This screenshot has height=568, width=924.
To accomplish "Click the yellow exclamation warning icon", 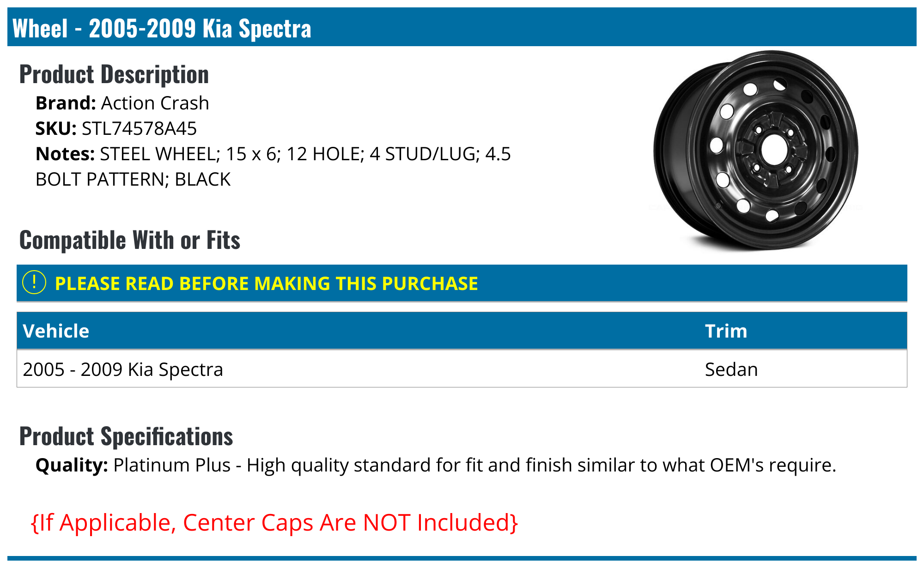I will tap(34, 283).
